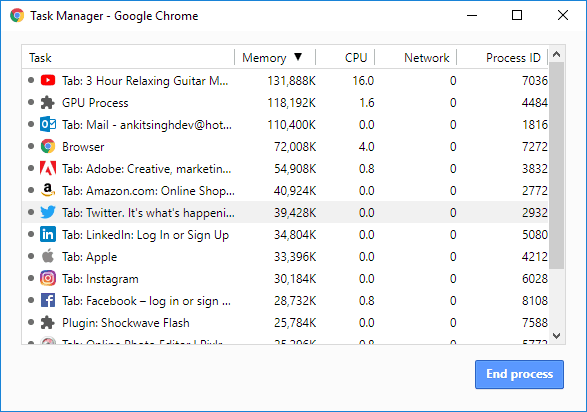Select the 'Tab: Amazon.com: Online Shop...' task
Screen dimensions: 587x412
tap(148, 191)
